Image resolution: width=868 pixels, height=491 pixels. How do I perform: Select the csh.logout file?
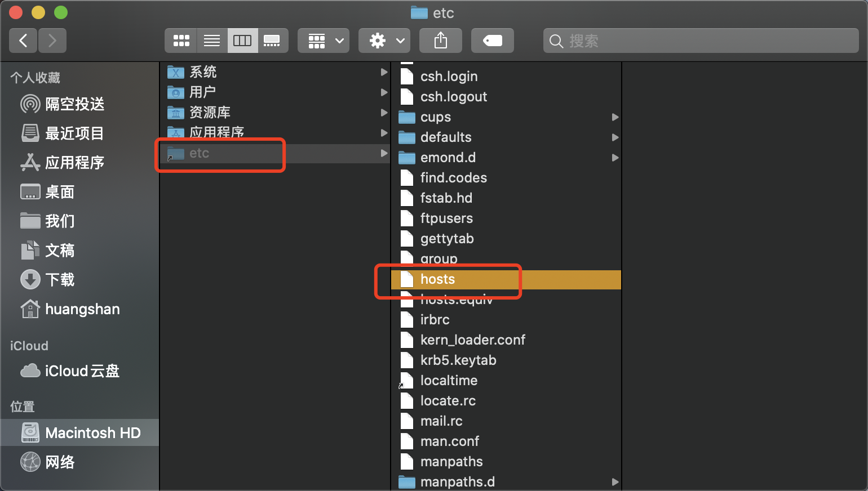coord(506,97)
